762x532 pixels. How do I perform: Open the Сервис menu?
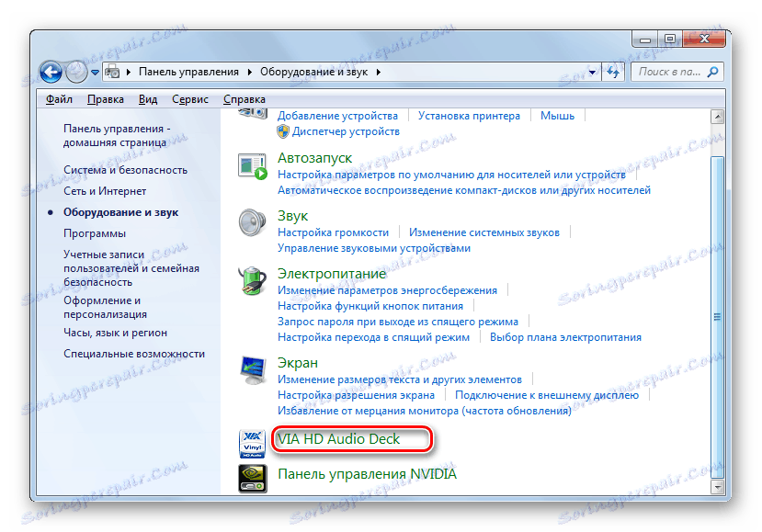click(190, 99)
